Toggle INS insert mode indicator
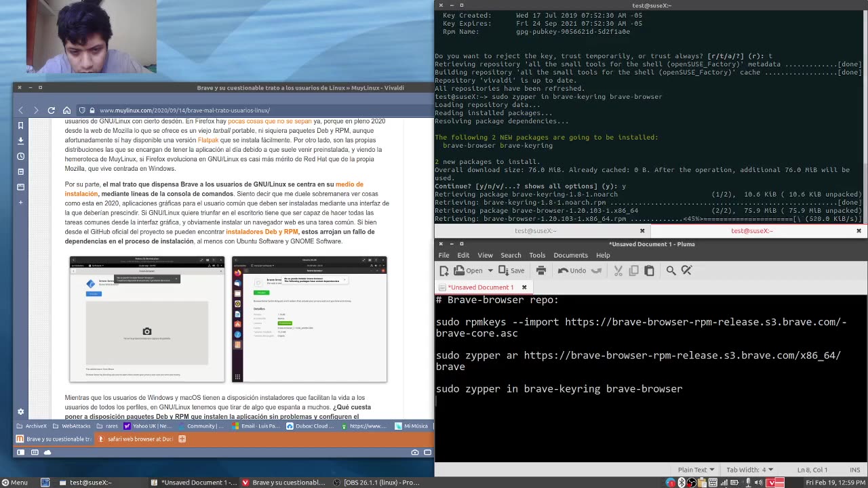This screenshot has width=868, height=488. point(855,470)
